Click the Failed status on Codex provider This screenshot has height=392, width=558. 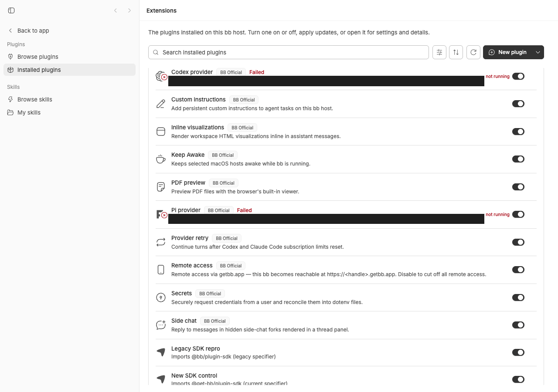tap(257, 72)
